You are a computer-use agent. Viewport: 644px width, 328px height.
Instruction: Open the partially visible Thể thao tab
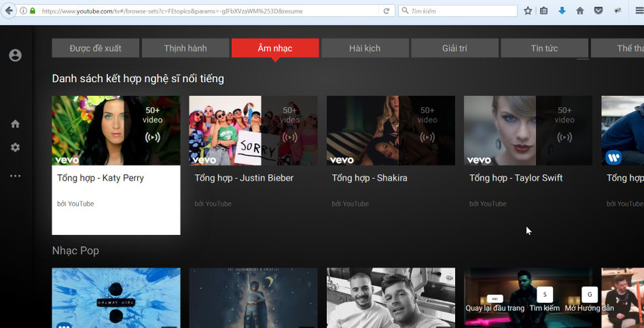[x=618, y=48]
